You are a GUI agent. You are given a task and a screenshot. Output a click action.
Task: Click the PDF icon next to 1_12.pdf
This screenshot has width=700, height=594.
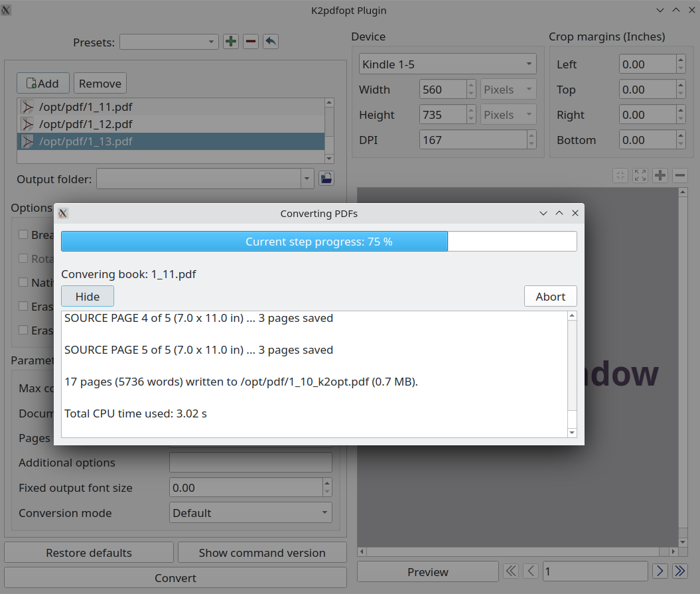(28, 124)
